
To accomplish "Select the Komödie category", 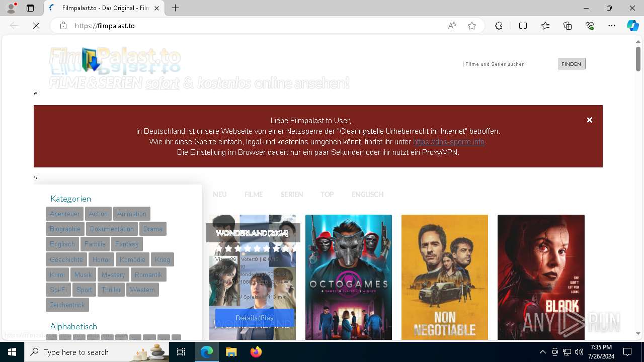I will tap(132, 259).
